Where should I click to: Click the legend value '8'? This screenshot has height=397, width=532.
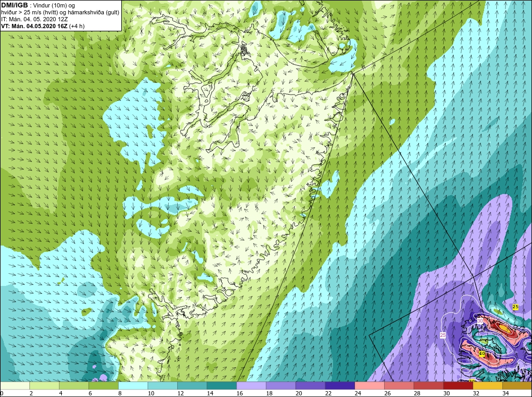click(120, 393)
